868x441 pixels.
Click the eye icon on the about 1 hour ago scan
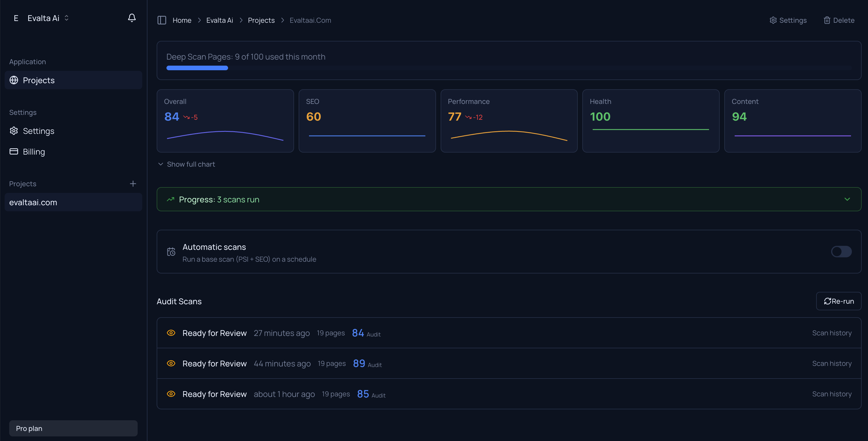171,394
